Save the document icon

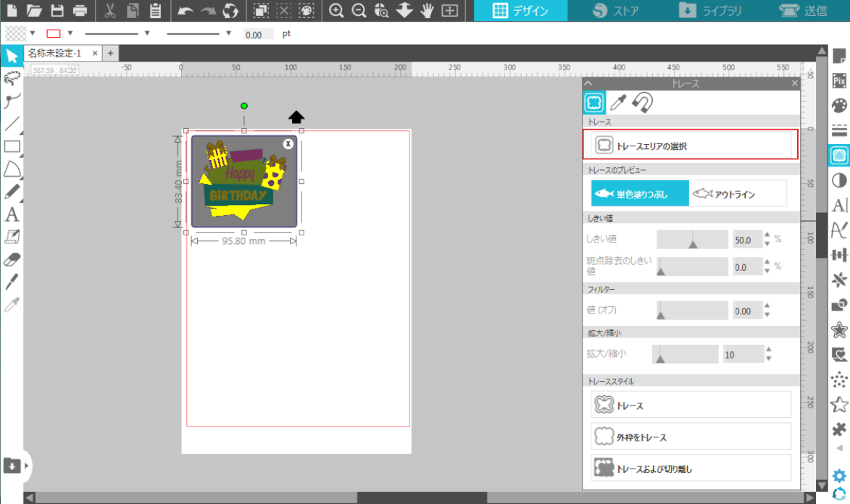57,10
